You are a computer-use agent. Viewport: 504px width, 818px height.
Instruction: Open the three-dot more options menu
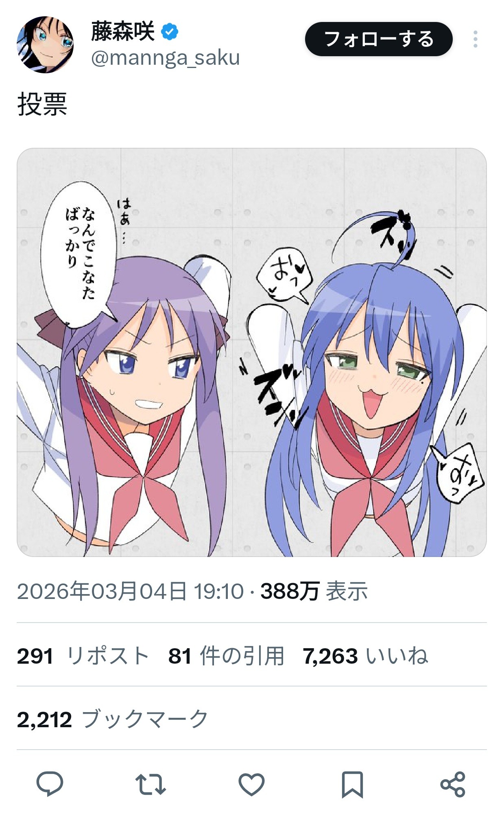click(x=475, y=39)
